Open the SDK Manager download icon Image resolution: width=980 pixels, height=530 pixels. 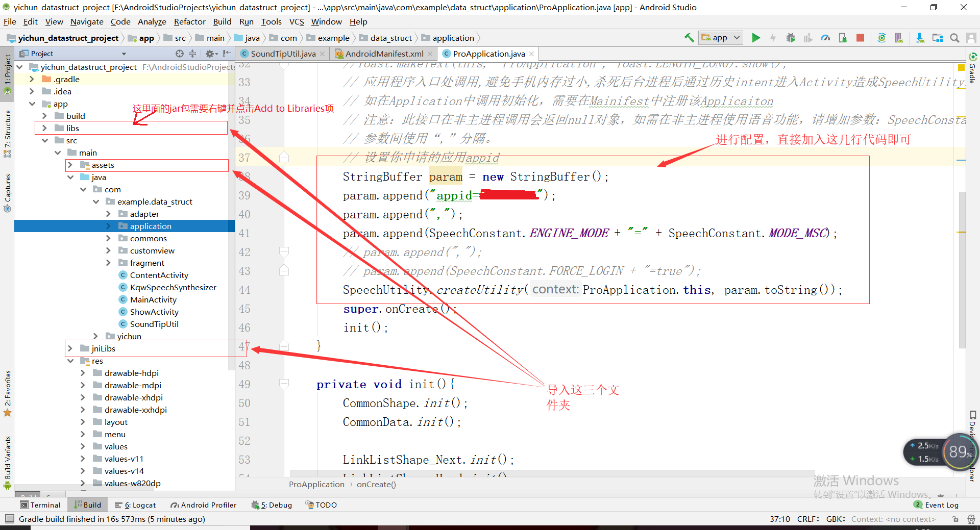[x=920, y=38]
